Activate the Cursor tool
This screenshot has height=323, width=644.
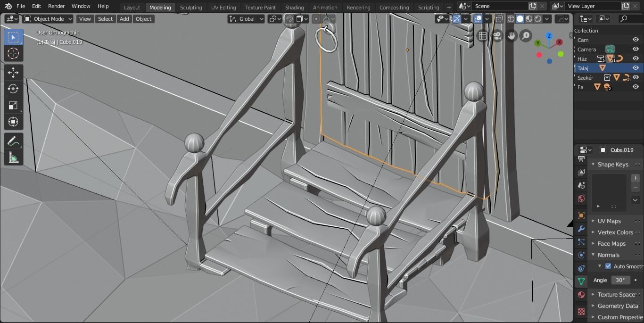[13, 53]
